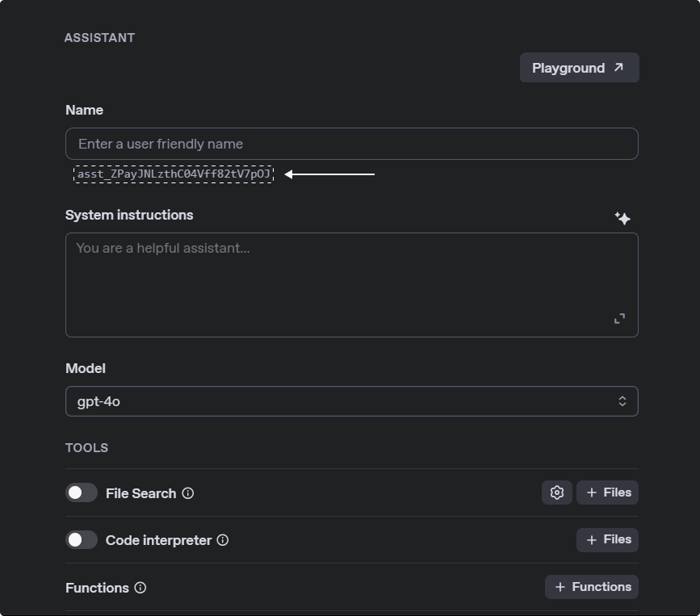The height and width of the screenshot is (616, 700).
Task: Click the gpt-4o selector chevrons
Action: (x=622, y=400)
